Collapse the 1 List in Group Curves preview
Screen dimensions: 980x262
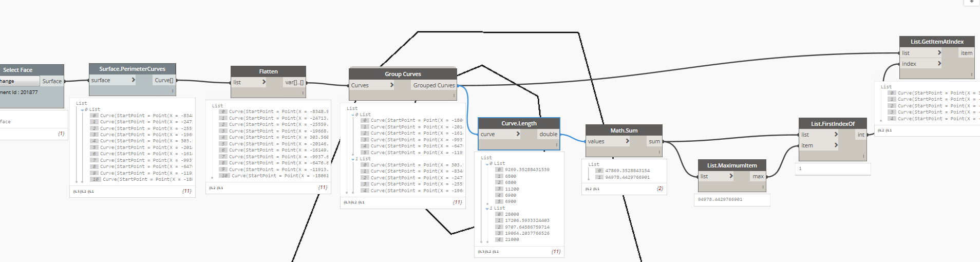tap(353, 159)
